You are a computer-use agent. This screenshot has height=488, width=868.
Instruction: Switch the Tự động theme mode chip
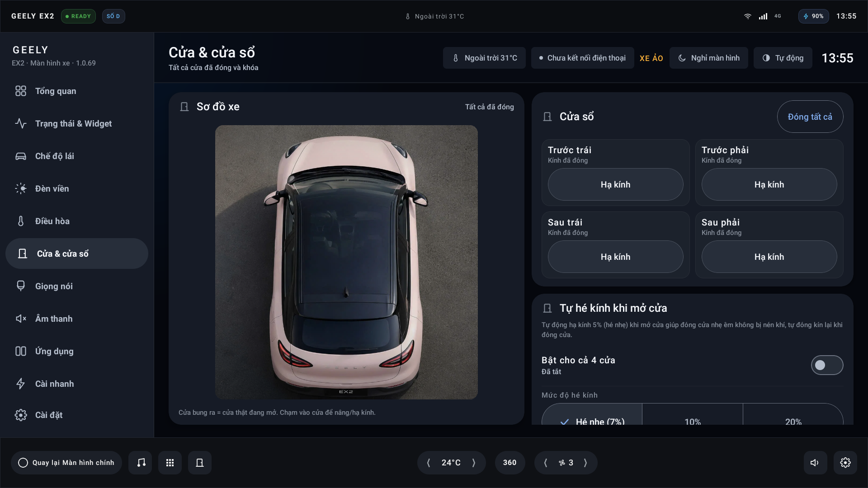pyautogui.click(x=783, y=58)
